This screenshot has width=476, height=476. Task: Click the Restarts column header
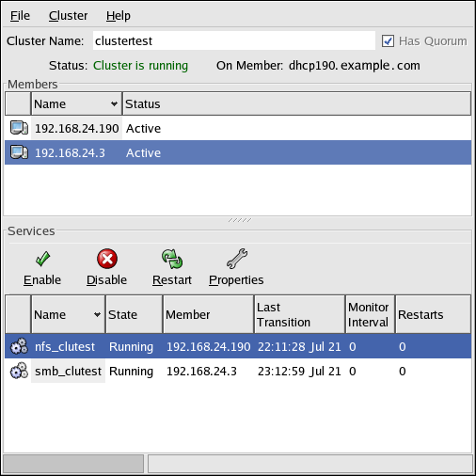(433, 314)
